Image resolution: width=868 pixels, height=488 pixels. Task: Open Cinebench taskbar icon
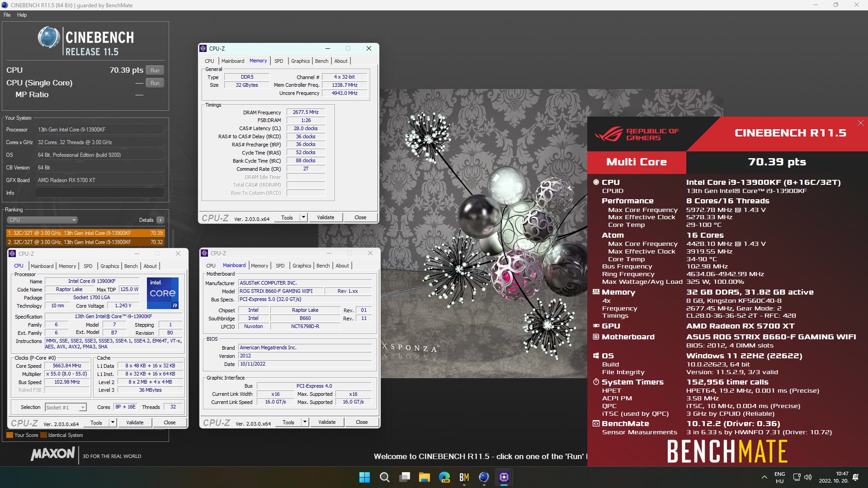tap(484, 477)
